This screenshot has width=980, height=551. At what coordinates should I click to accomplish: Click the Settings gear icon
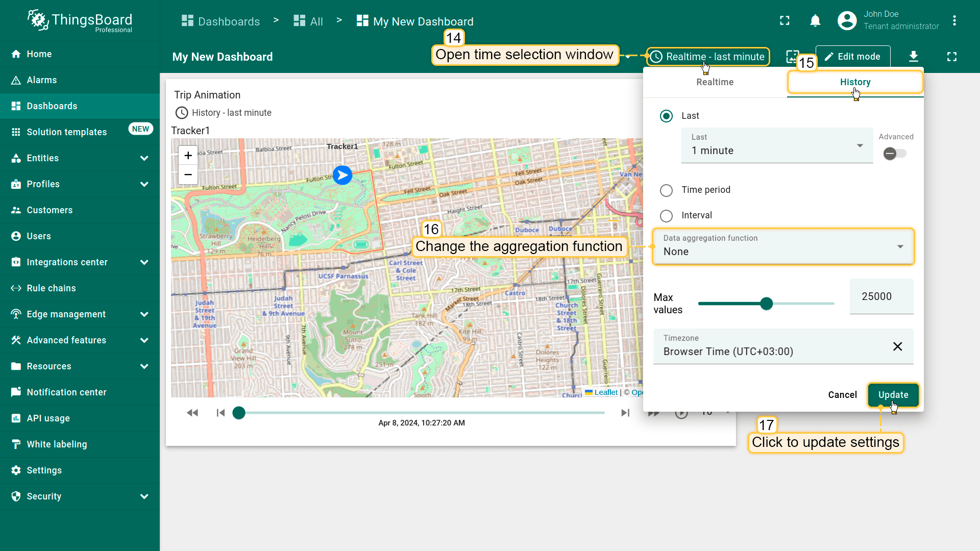pyautogui.click(x=16, y=470)
